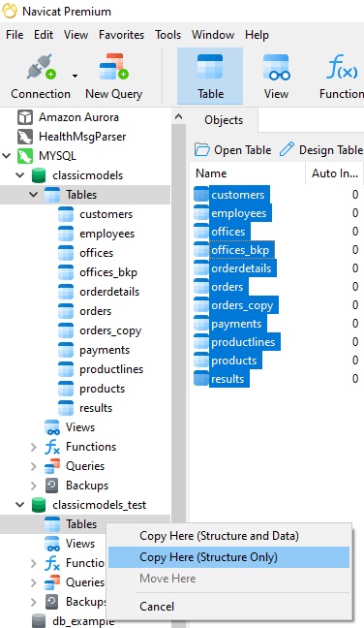
Task: Click the classicmodels database icon
Action: (x=39, y=175)
